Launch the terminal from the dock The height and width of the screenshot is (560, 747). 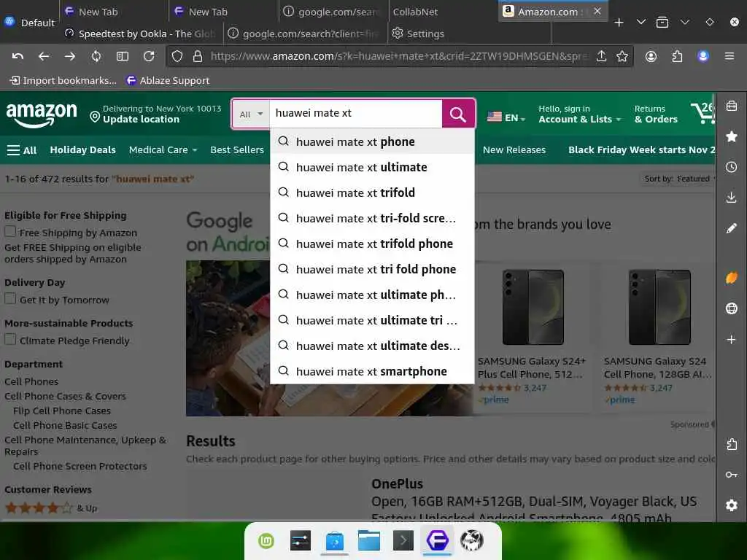403,540
